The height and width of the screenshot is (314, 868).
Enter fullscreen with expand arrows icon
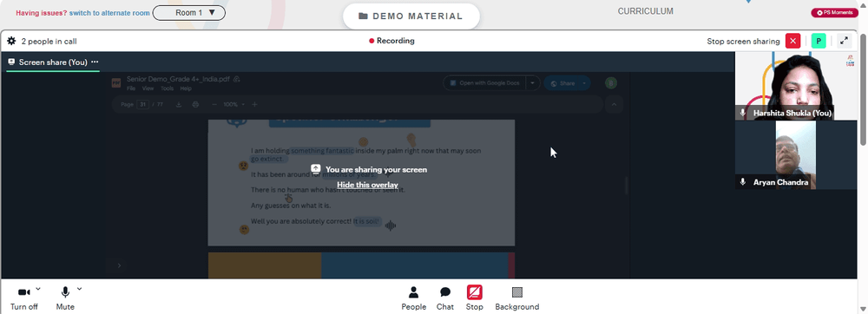click(845, 41)
